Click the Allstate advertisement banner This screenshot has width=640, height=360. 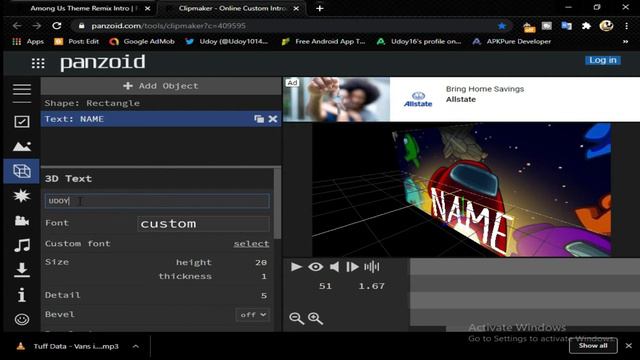click(x=461, y=99)
